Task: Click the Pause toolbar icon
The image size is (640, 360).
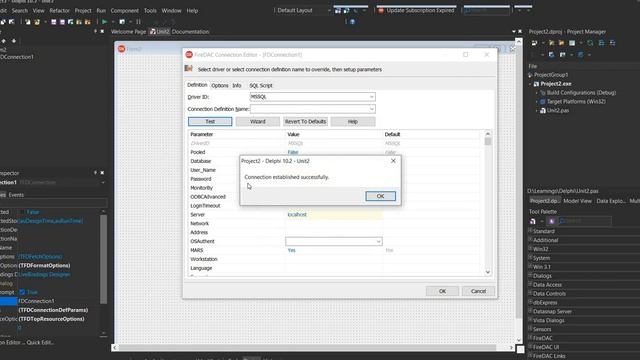Action: tap(138, 22)
